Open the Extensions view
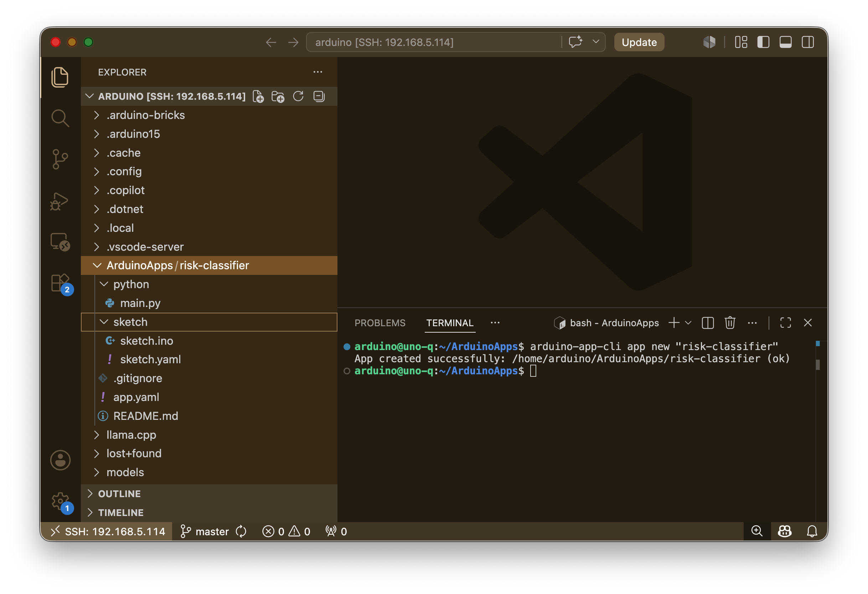868x594 pixels. pos(60,283)
